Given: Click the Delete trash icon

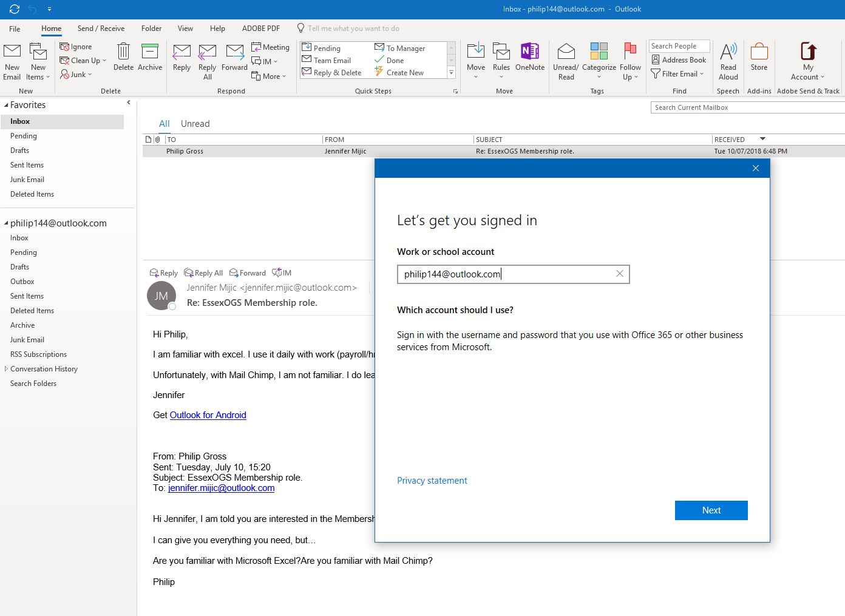Looking at the screenshot, I should pyautogui.click(x=123, y=52).
